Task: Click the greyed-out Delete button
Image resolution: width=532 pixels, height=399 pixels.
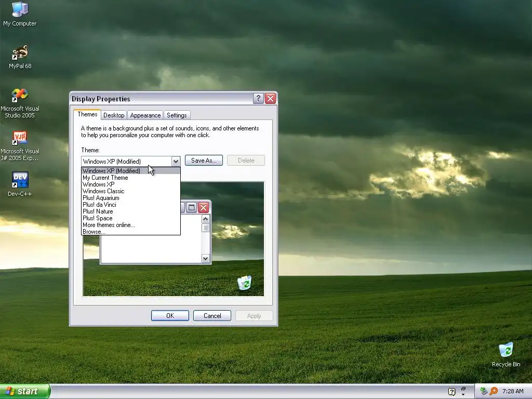Action: click(246, 161)
